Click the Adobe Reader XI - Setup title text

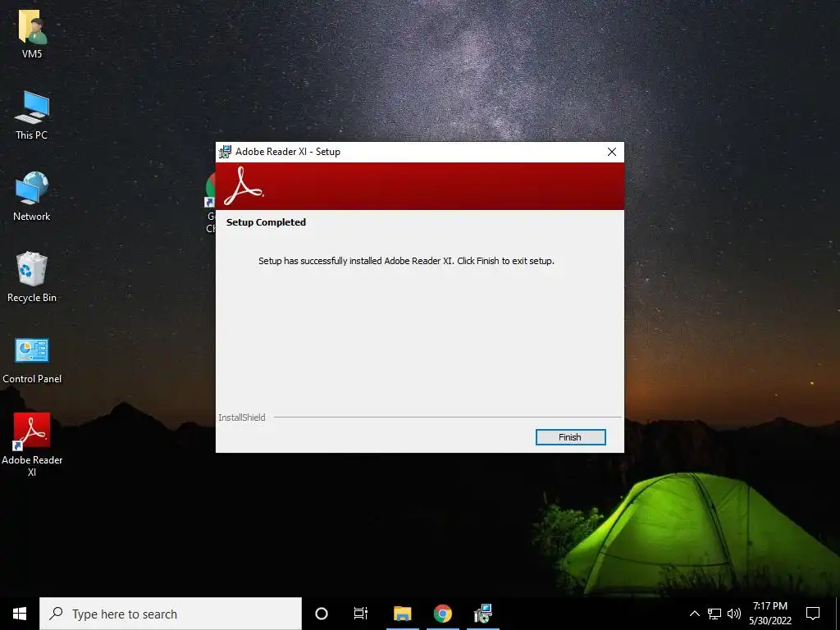click(x=288, y=152)
